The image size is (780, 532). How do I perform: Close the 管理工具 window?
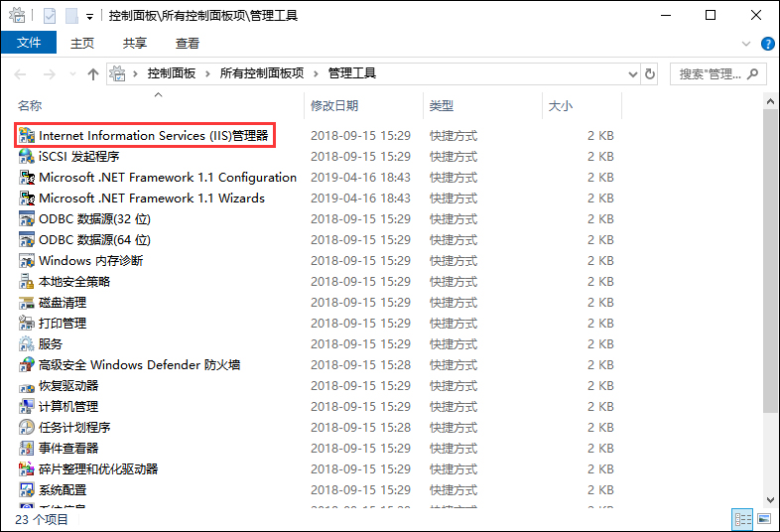click(x=756, y=15)
